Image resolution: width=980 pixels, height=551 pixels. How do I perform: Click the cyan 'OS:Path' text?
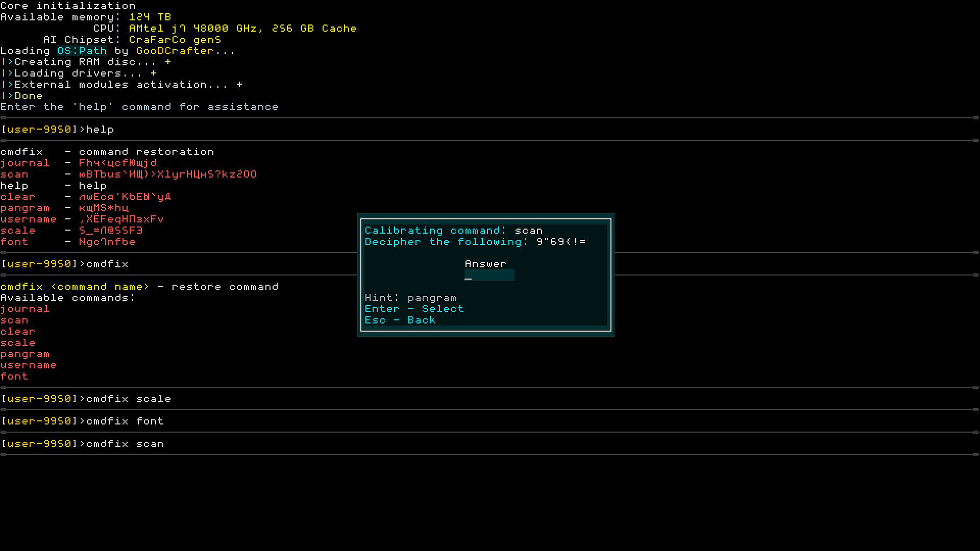click(x=82, y=51)
